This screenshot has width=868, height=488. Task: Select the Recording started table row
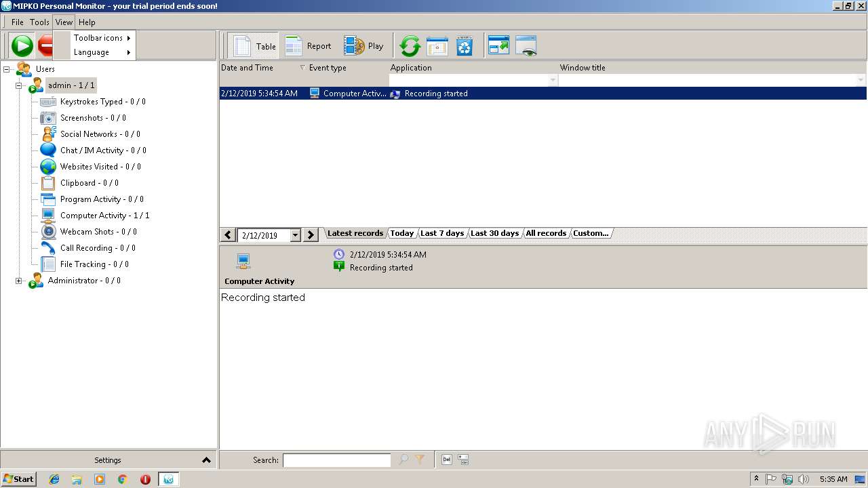[x=542, y=94]
